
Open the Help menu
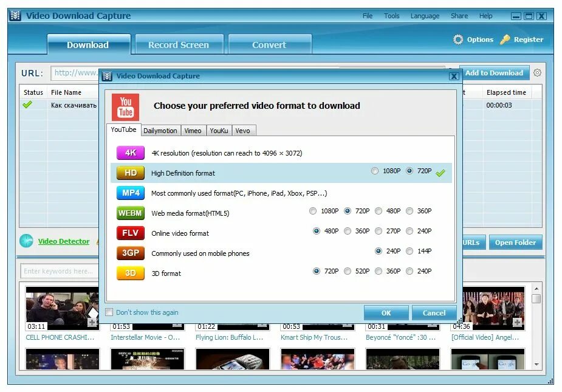(x=485, y=16)
